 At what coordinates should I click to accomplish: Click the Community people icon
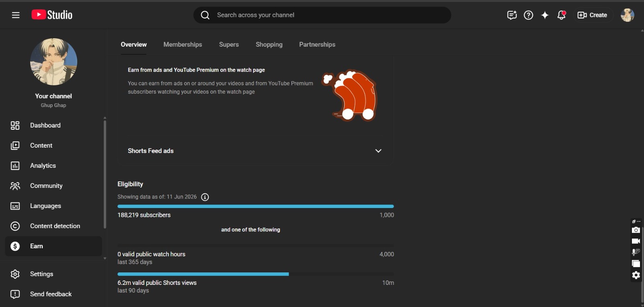(15, 186)
